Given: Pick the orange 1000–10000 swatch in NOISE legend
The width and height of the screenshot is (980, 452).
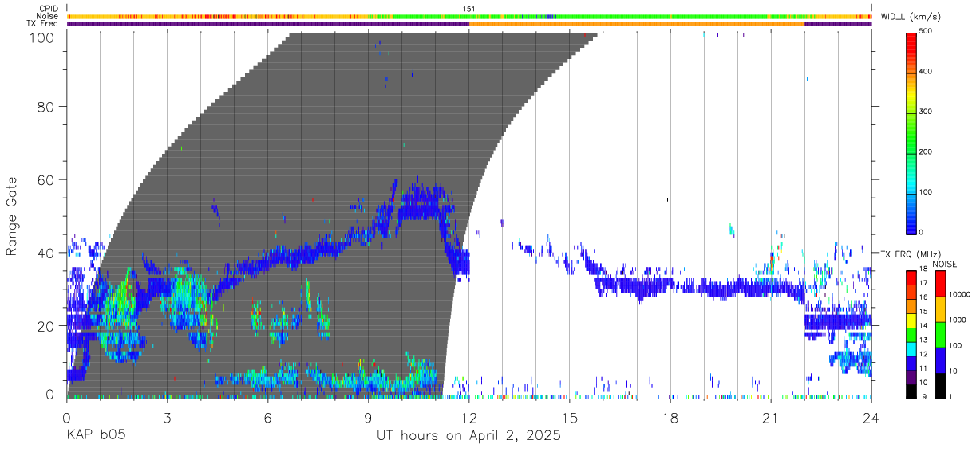Looking at the screenshot, I should (x=940, y=309).
